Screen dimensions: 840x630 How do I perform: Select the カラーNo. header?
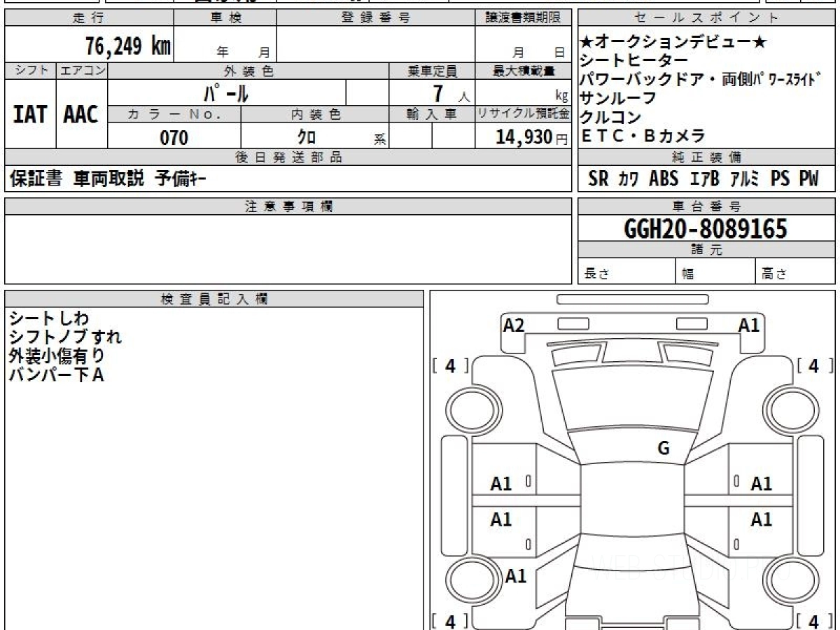coord(174,114)
